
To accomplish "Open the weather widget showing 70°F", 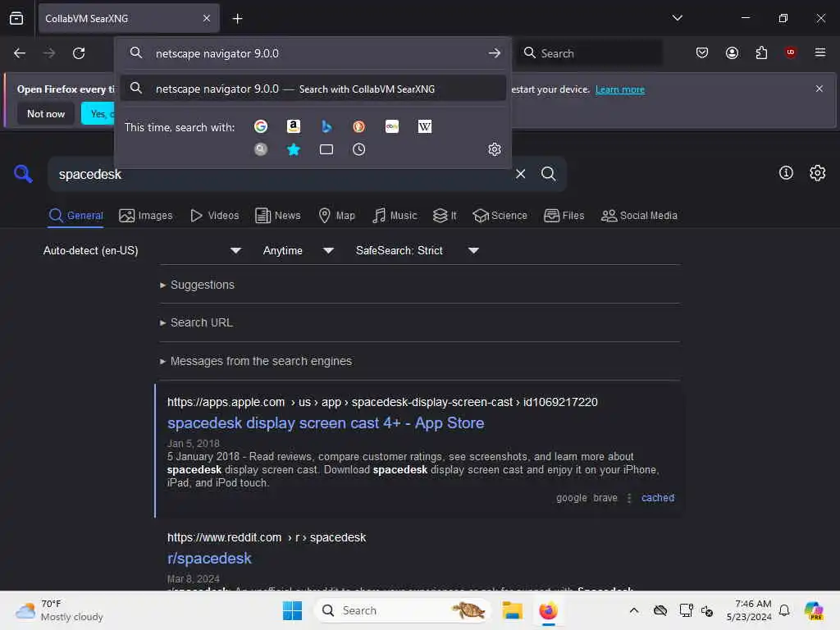I will point(59,610).
